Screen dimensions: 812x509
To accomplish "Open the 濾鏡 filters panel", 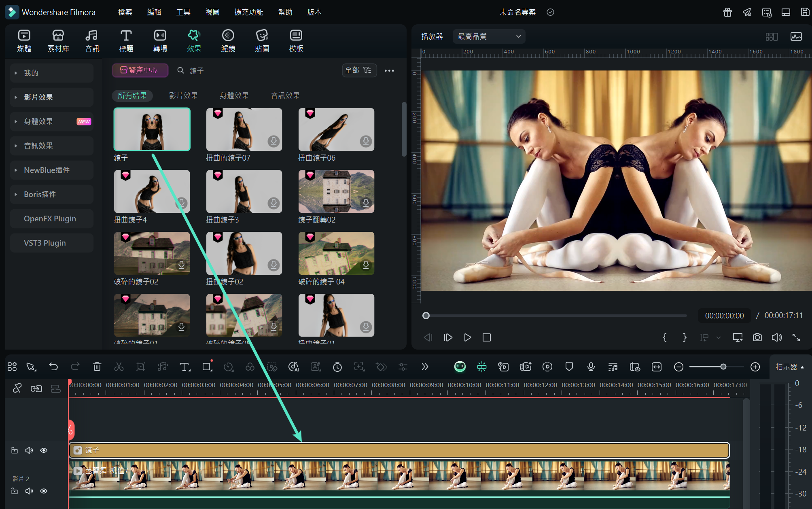I will pyautogui.click(x=228, y=40).
